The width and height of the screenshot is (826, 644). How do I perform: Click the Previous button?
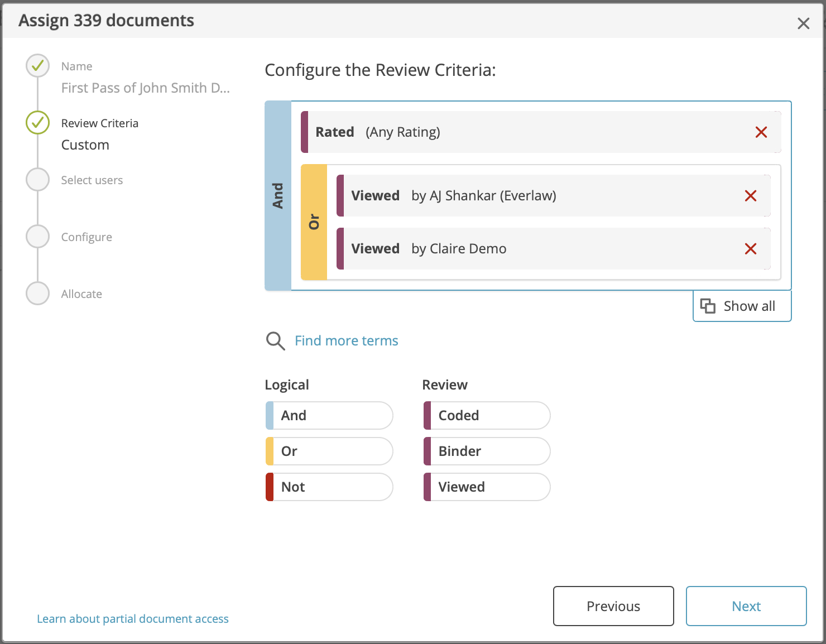coord(613,606)
